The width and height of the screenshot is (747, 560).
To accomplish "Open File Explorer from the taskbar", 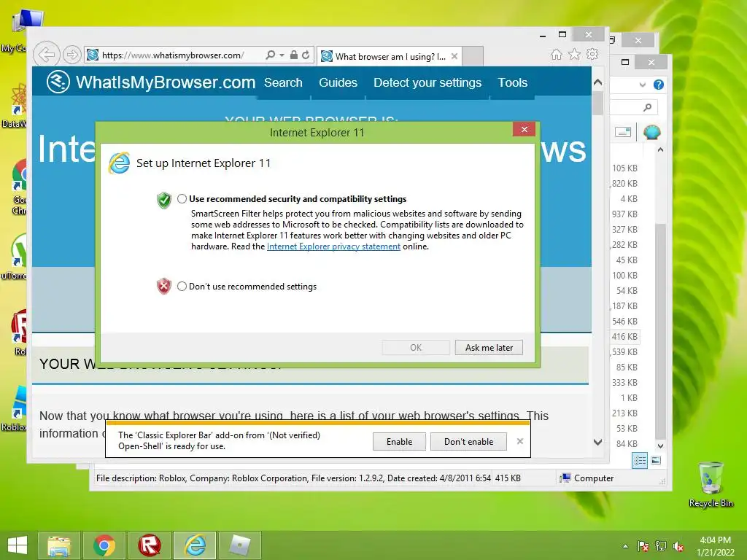I will pyautogui.click(x=59, y=545).
